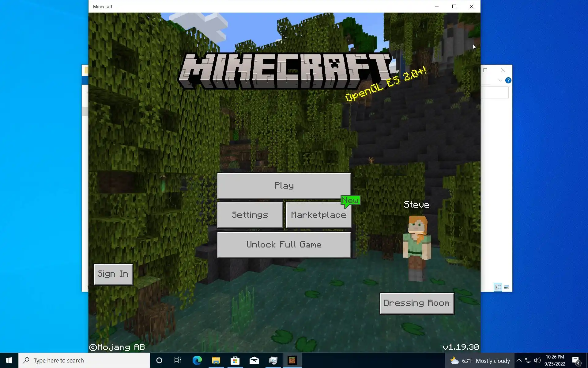Viewport: 588px width, 368px height.
Task: Click the volume speaker icon
Action: 537,360
